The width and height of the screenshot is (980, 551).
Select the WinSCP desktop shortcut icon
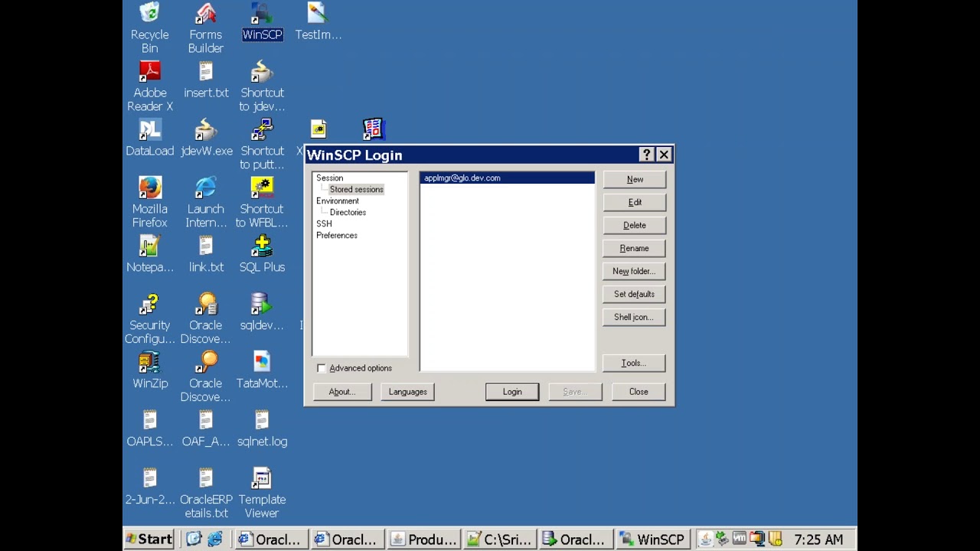[262, 21]
